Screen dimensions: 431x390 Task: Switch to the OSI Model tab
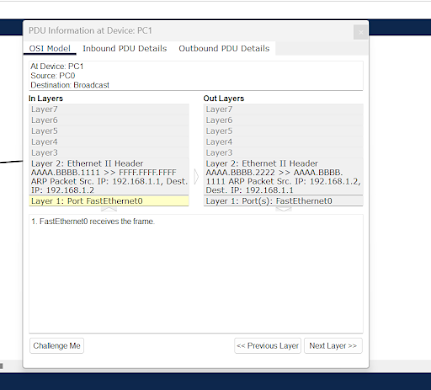[x=50, y=48]
